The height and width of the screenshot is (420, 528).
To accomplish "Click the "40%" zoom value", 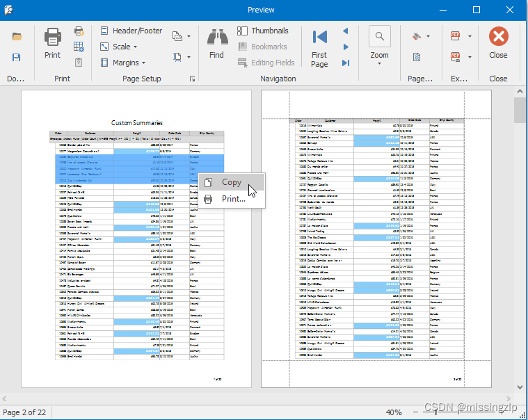I will point(394,412).
